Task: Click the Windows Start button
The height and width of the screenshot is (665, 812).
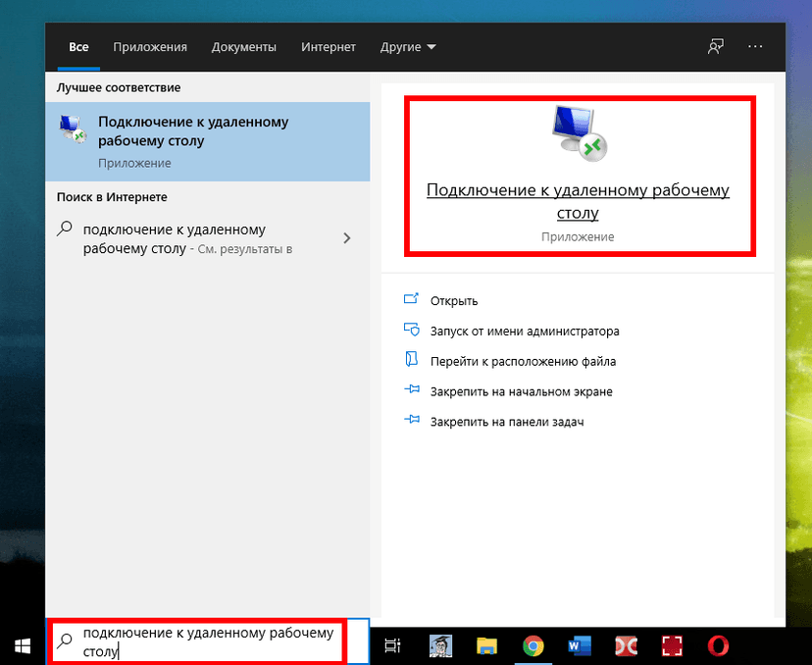Action: point(22,644)
